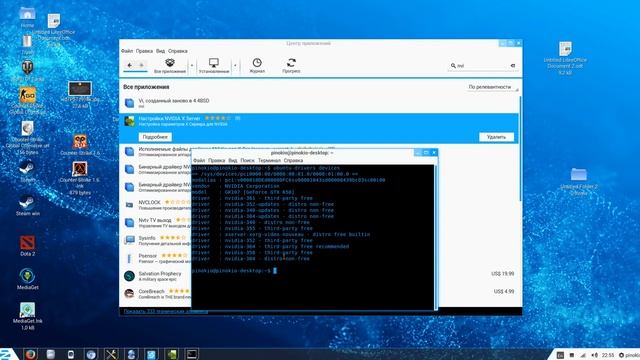Click NVIDIA X Server star rating
The width and height of the screenshot is (640, 360).
coord(217,118)
